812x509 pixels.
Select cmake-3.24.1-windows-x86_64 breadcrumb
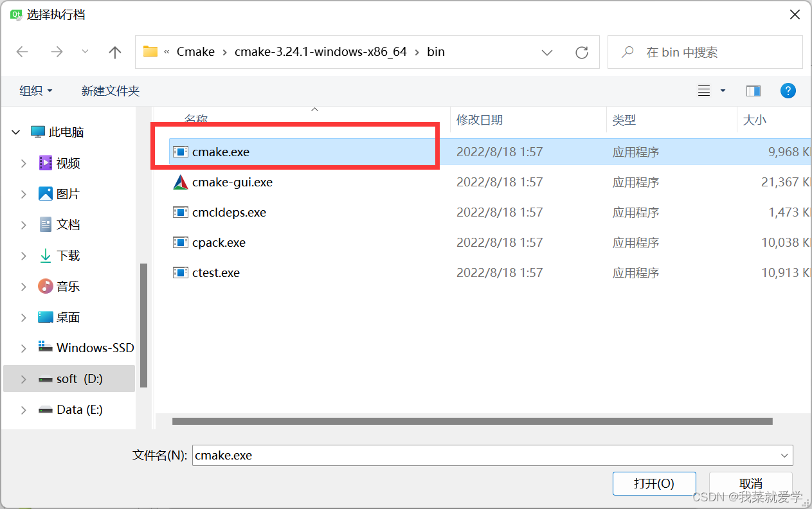tap(321, 52)
